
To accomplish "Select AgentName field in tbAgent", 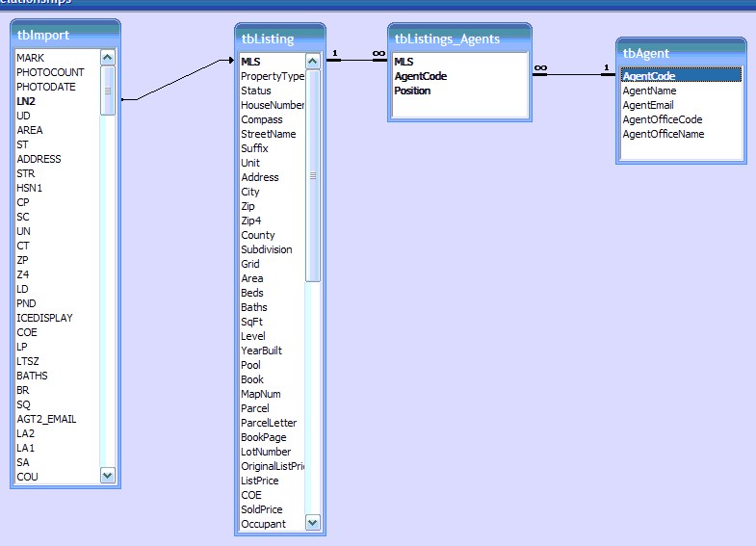I will click(x=649, y=91).
